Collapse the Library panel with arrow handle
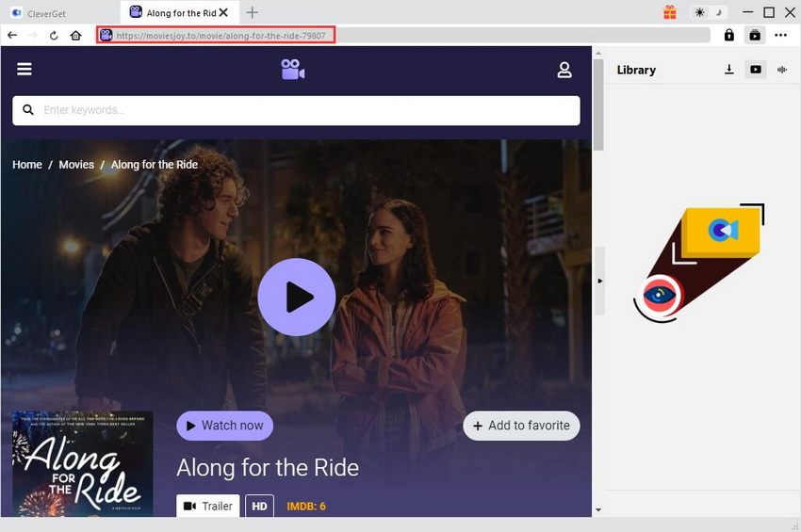 click(x=599, y=281)
